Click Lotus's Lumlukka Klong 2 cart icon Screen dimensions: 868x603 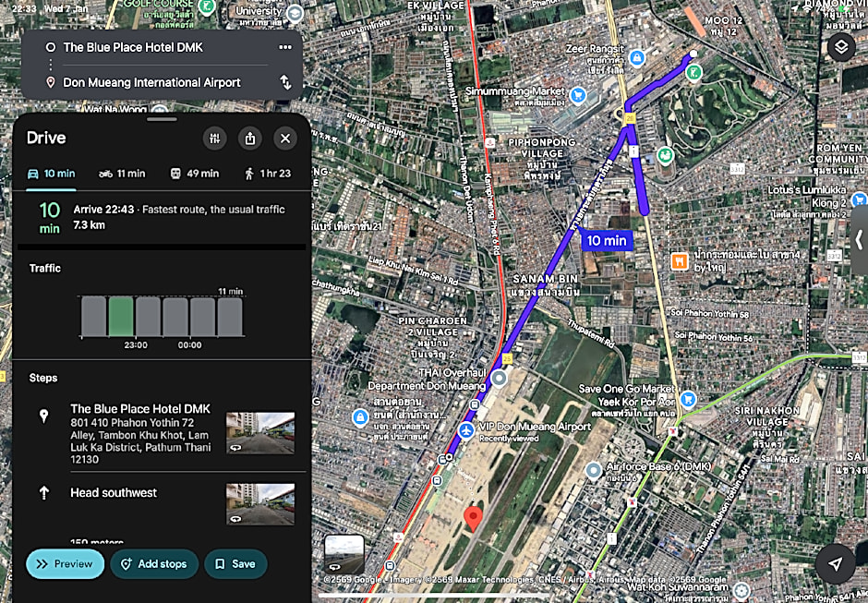[x=860, y=199]
